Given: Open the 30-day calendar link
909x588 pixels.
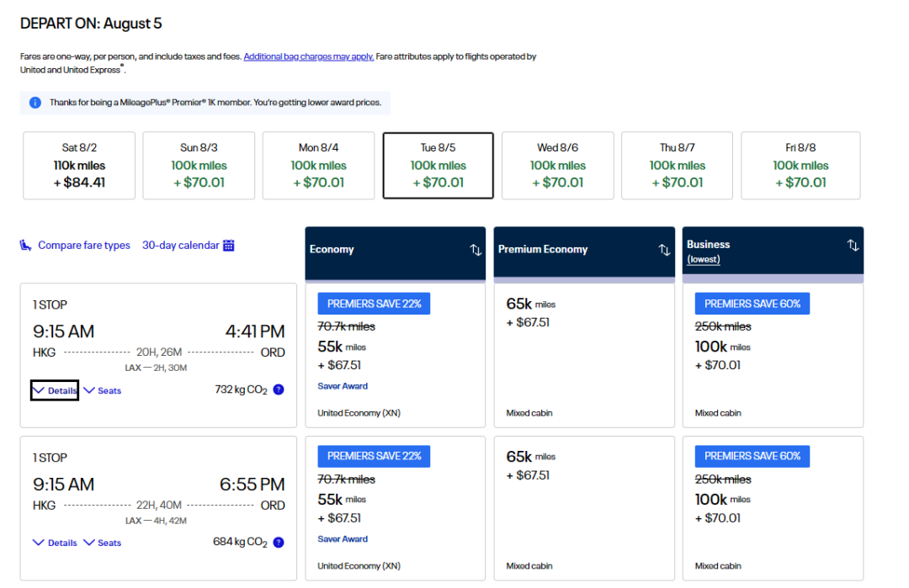Looking at the screenshot, I should point(180,245).
